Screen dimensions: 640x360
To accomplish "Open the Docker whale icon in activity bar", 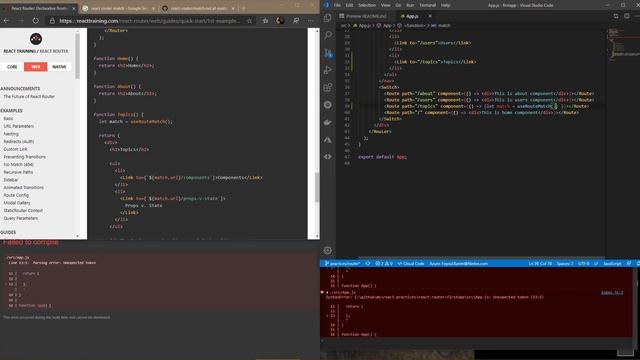I will pyautogui.click(x=328, y=122).
